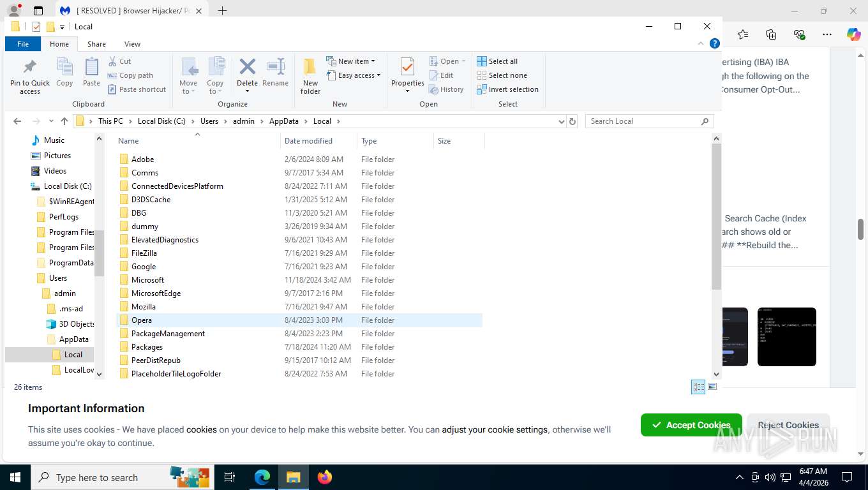Image resolution: width=868 pixels, height=490 pixels.
Task: Switch to the Share ribbon tab
Action: [96, 44]
